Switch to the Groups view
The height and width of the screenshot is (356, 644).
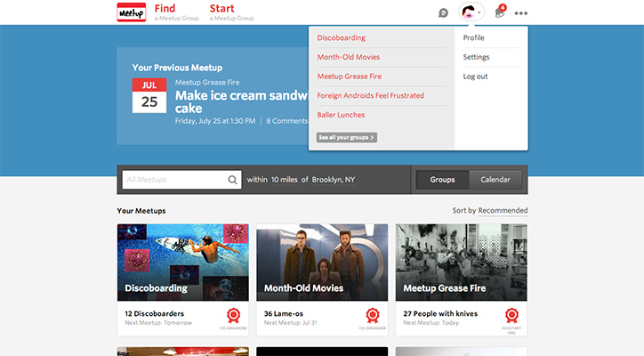pyautogui.click(x=442, y=180)
